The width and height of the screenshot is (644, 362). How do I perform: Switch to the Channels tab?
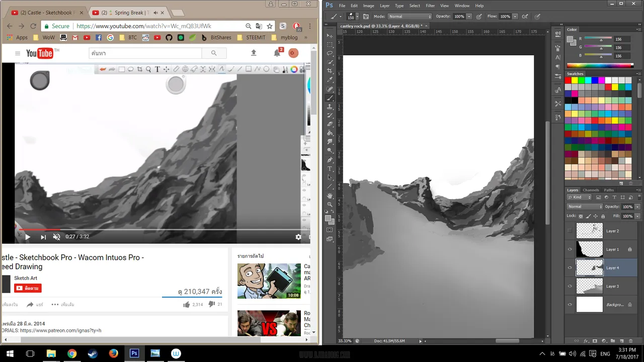tap(591, 190)
